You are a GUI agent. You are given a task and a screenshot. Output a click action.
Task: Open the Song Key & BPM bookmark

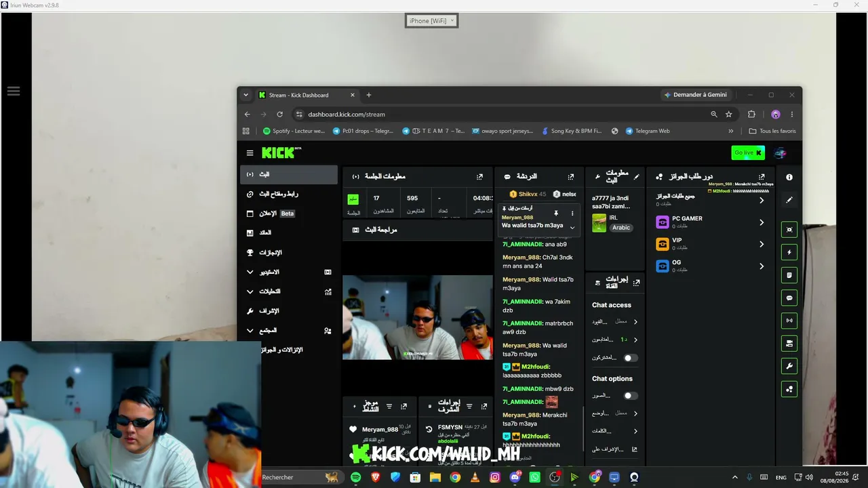(572, 131)
